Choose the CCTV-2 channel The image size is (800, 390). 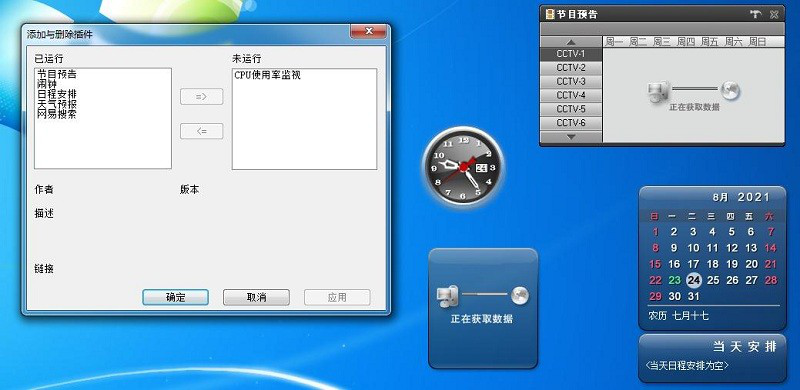571,67
